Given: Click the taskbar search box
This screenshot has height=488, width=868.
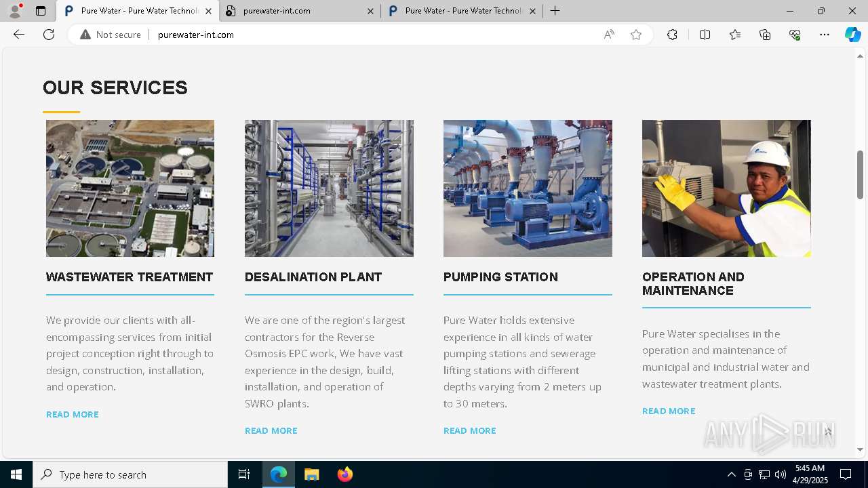Looking at the screenshot, I should pos(130,474).
